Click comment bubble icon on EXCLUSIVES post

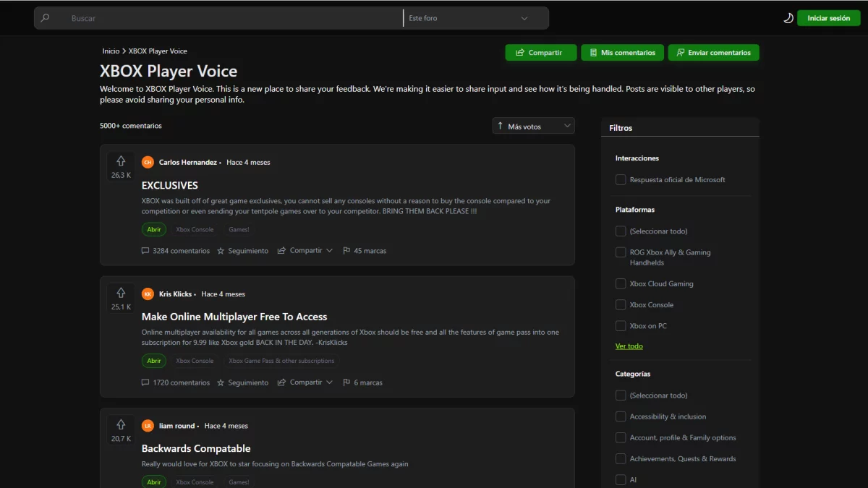(x=145, y=251)
